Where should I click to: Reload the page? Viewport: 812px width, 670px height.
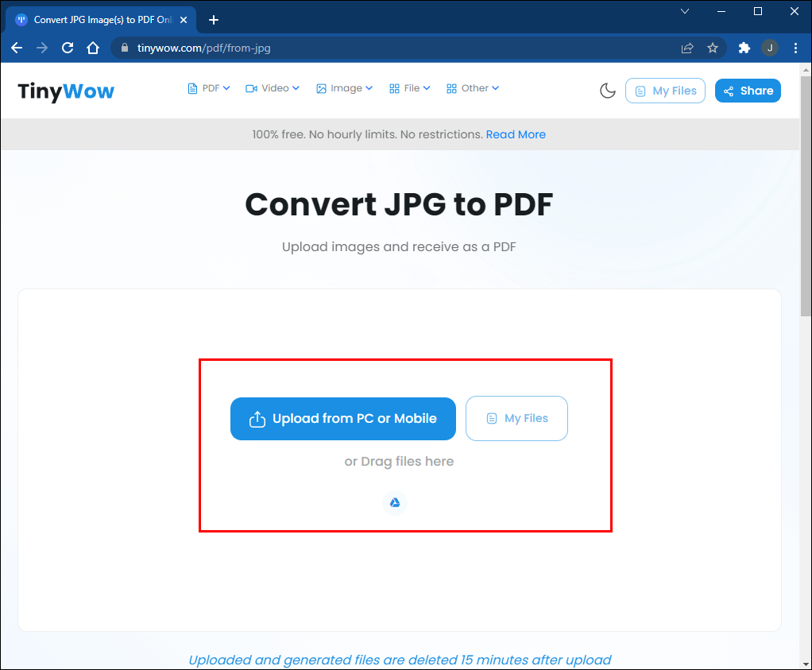pos(68,48)
